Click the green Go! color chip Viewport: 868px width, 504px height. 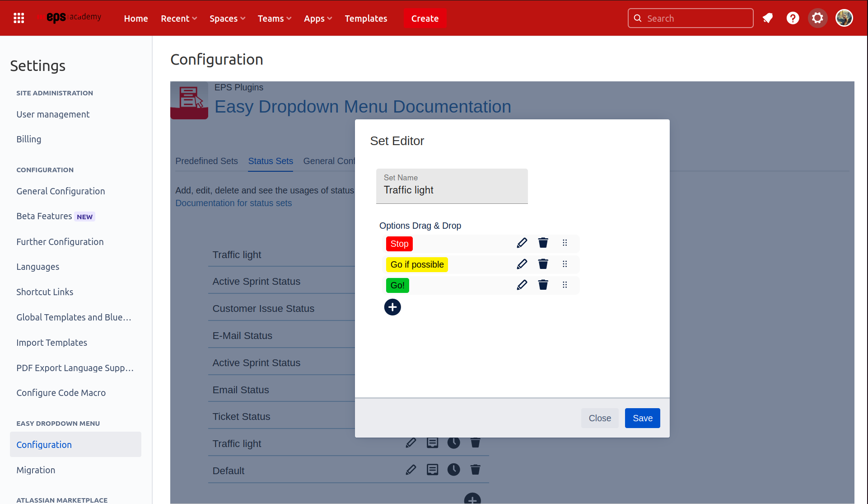397,285
